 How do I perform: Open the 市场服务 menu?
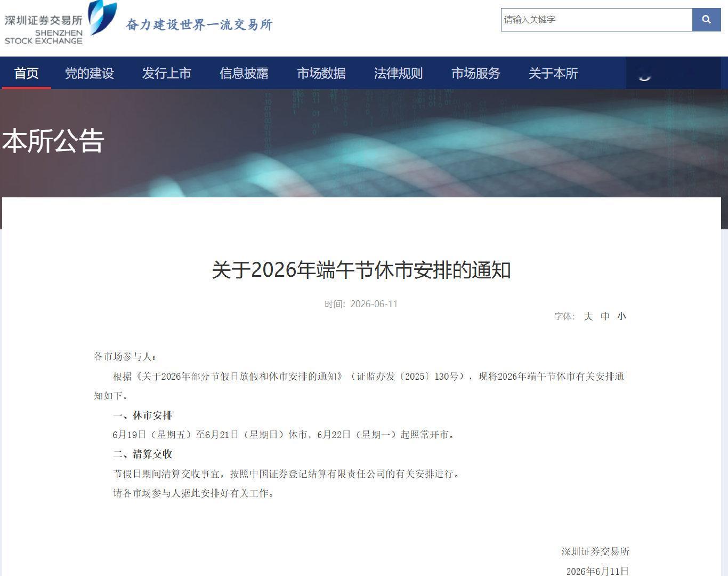pos(476,73)
